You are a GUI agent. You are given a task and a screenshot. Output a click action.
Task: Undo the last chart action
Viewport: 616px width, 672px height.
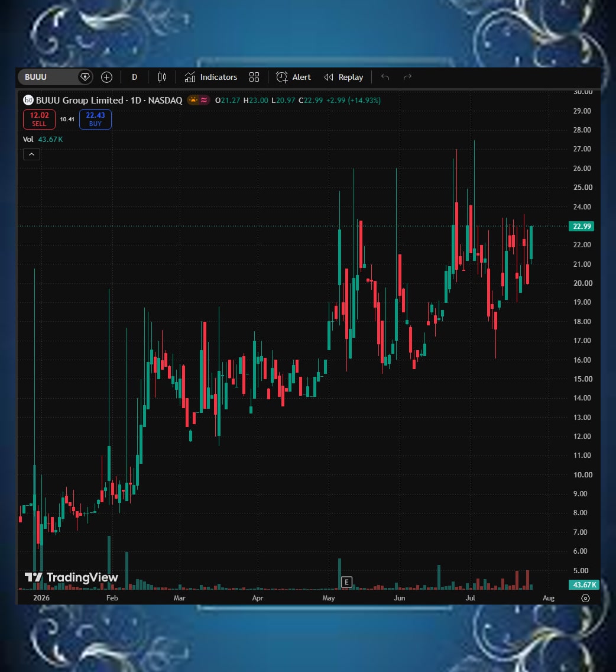(385, 77)
